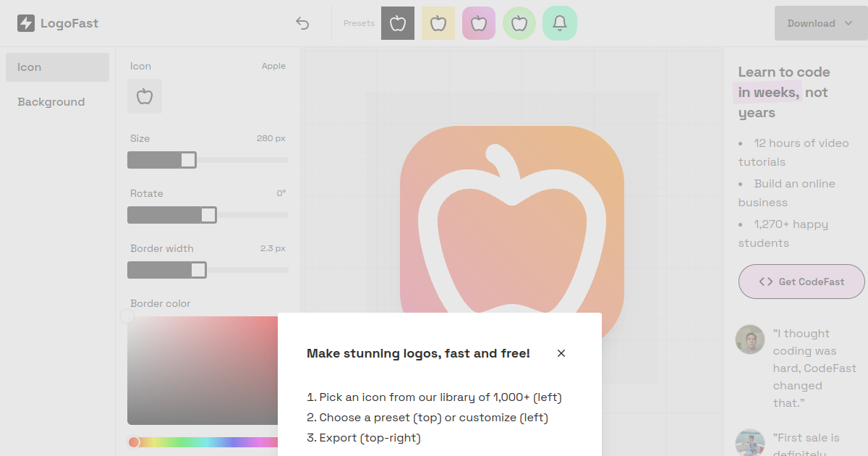
Task: Click the '12 hours of video tutorials' bullet
Action: pyautogui.click(x=793, y=153)
